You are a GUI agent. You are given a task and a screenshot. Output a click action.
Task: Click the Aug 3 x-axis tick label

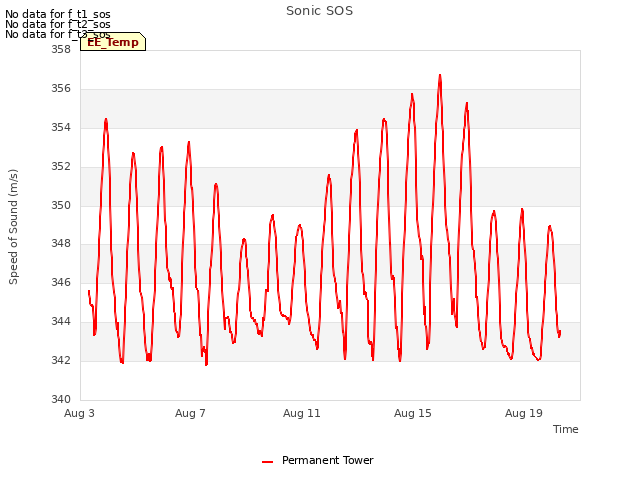tap(79, 413)
